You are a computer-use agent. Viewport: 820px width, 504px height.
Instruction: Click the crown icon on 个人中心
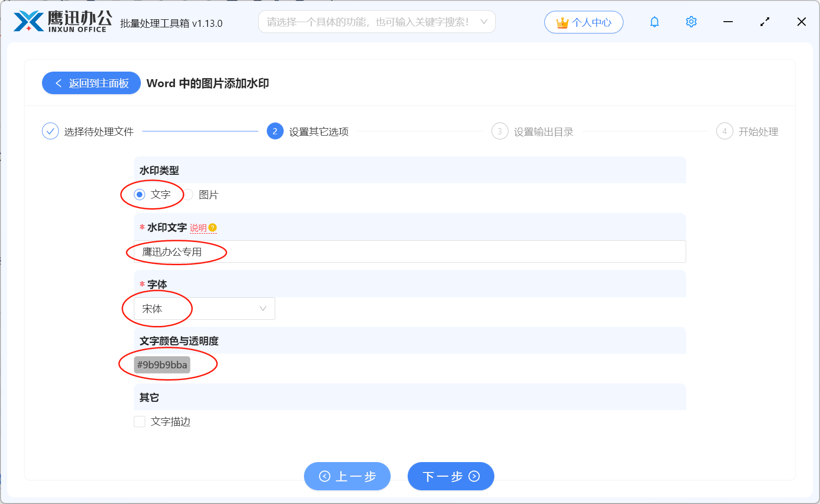pos(561,21)
